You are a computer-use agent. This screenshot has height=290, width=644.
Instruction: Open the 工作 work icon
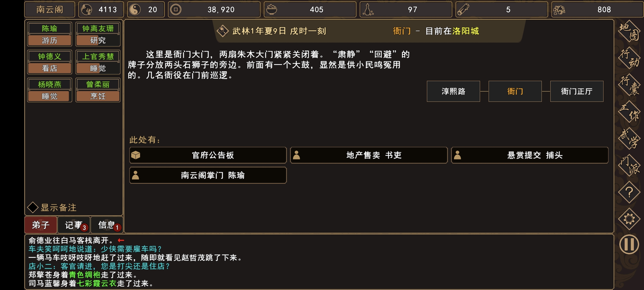(629, 112)
